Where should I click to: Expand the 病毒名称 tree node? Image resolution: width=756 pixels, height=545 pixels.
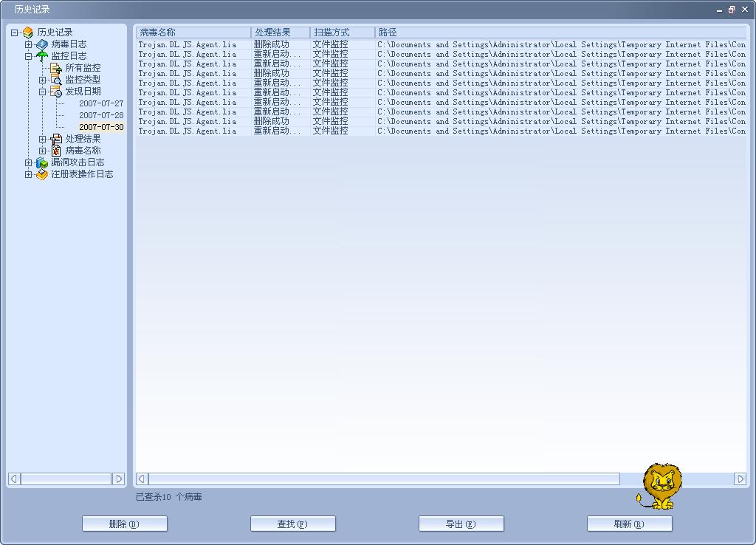(42, 151)
